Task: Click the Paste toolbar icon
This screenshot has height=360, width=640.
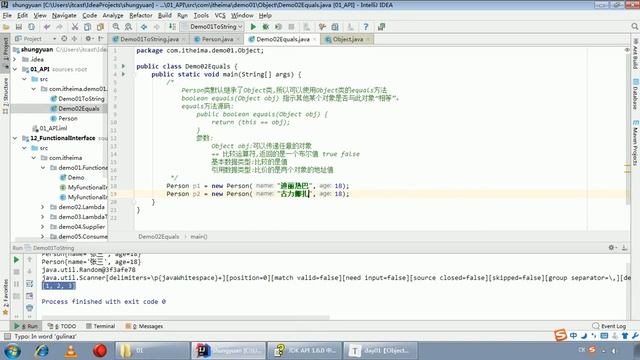Action: (x=100, y=27)
